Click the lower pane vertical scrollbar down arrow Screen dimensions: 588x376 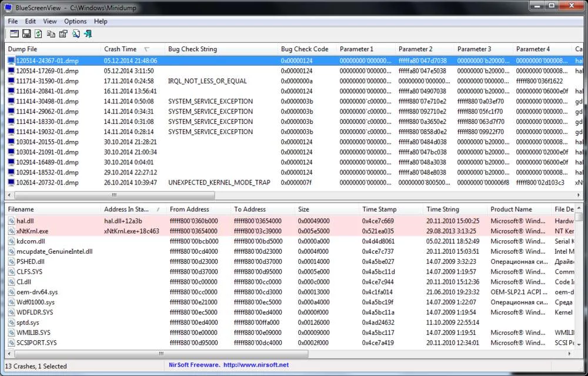click(579, 344)
